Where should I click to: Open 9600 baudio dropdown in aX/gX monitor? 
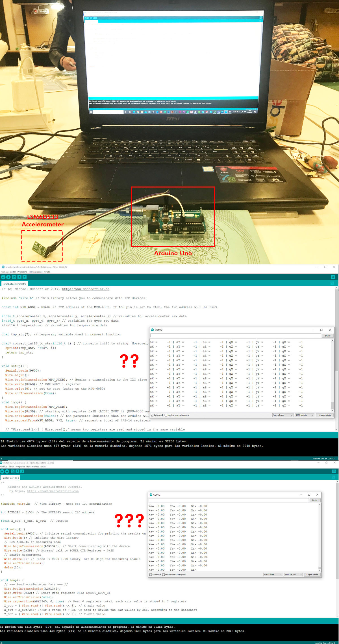(305, 415)
